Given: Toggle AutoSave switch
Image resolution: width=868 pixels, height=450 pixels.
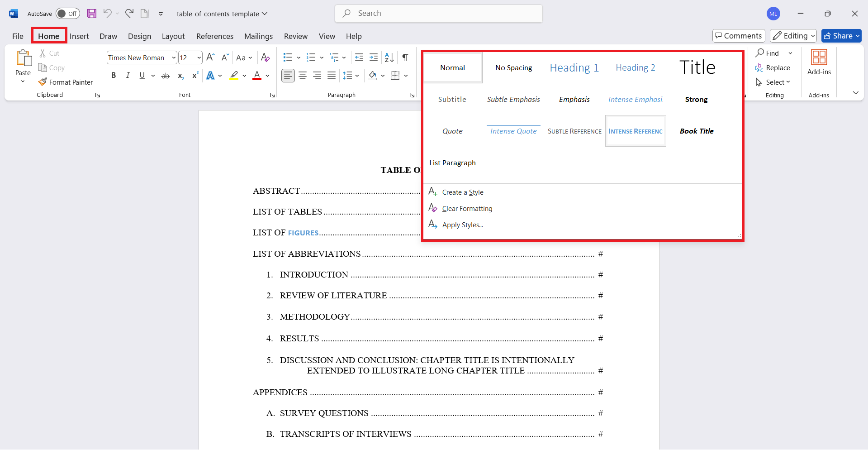Looking at the screenshot, I should click(68, 14).
